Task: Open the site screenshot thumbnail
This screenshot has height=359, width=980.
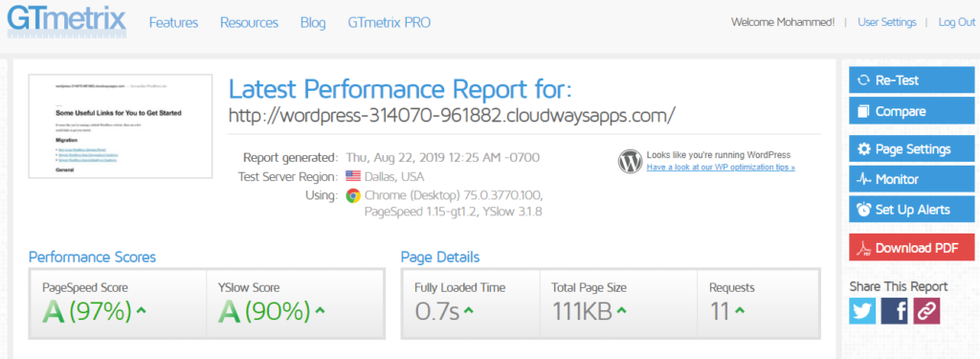Action: [x=121, y=126]
